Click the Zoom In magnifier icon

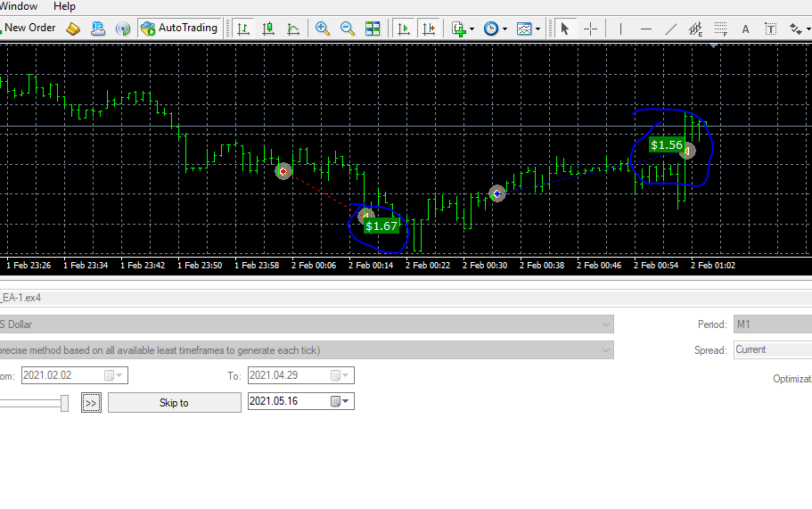click(x=322, y=29)
